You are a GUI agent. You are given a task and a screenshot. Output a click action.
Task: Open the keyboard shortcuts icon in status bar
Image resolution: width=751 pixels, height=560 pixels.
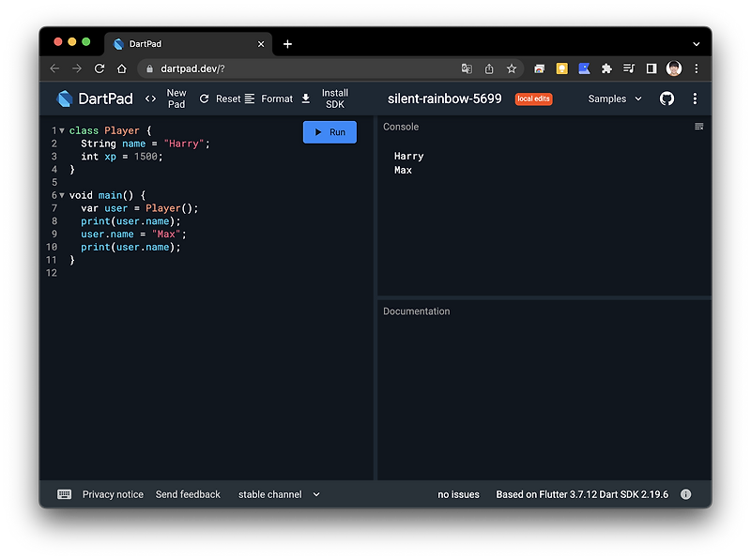click(64, 494)
